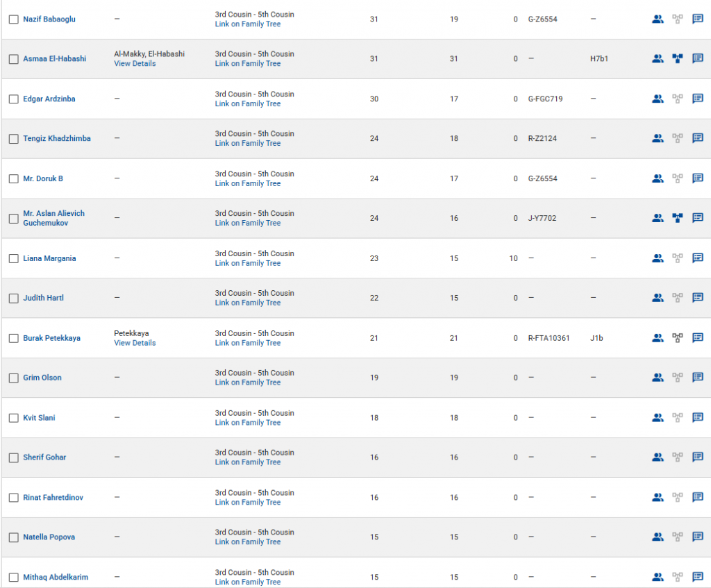This screenshot has height=588, width=711.
Task: Tick the checkbox beside Mr. Doruk B
Action: pos(13,179)
